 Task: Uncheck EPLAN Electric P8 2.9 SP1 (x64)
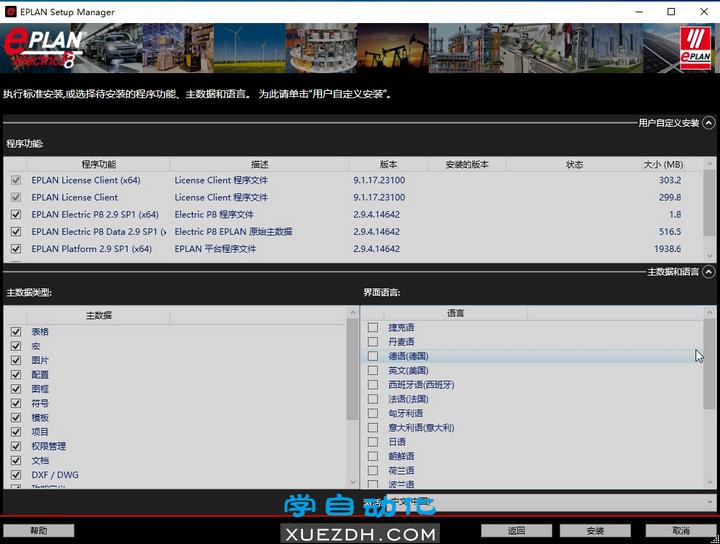16,214
